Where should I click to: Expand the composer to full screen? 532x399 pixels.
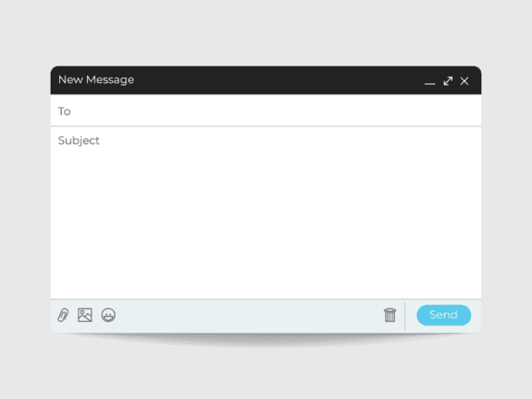click(448, 81)
